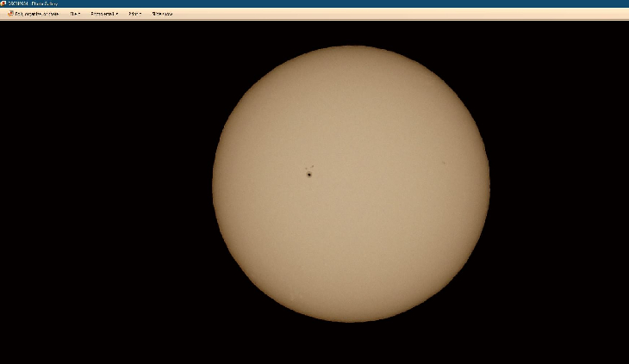Expand the Print dropdown arrow
This screenshot has width=629, height=364.
coord(140,14)
